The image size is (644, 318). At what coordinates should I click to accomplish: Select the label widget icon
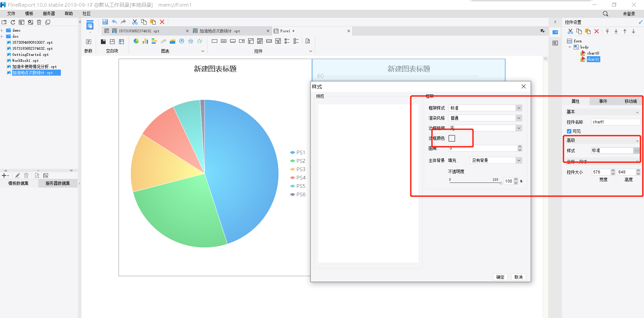click(x=224, y=41)
